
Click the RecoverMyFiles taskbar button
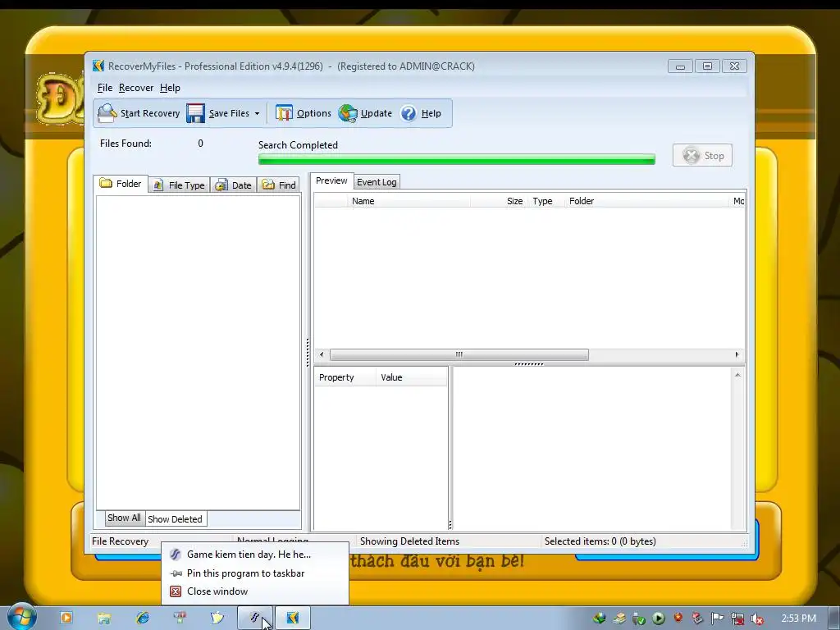click(293, 618)
